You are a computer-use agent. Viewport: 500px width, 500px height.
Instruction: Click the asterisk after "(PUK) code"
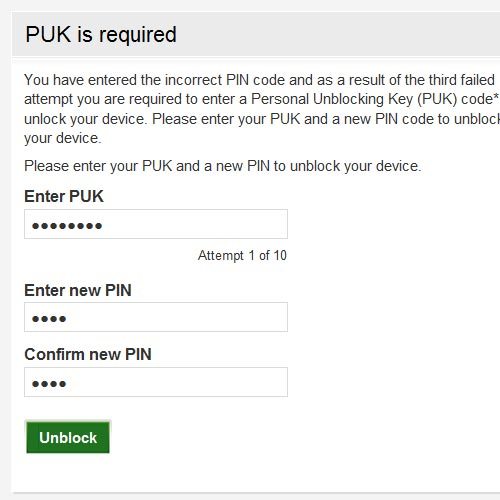[x=496, y=97]
